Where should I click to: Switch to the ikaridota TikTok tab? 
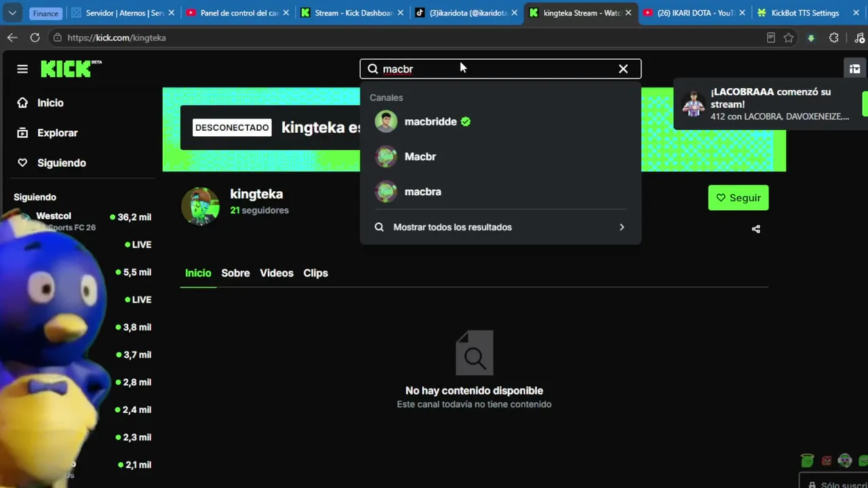pyautogui.click(x=467, y=13)
